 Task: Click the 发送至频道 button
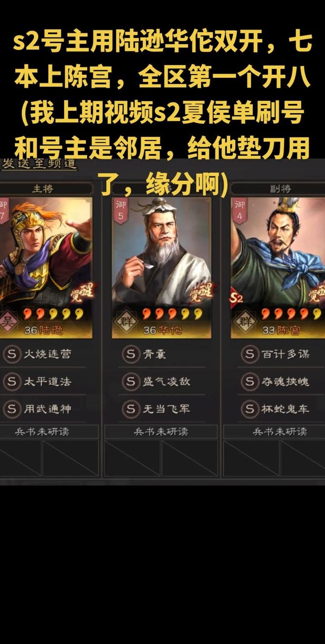pyautogui.click(x=39, y=164)
